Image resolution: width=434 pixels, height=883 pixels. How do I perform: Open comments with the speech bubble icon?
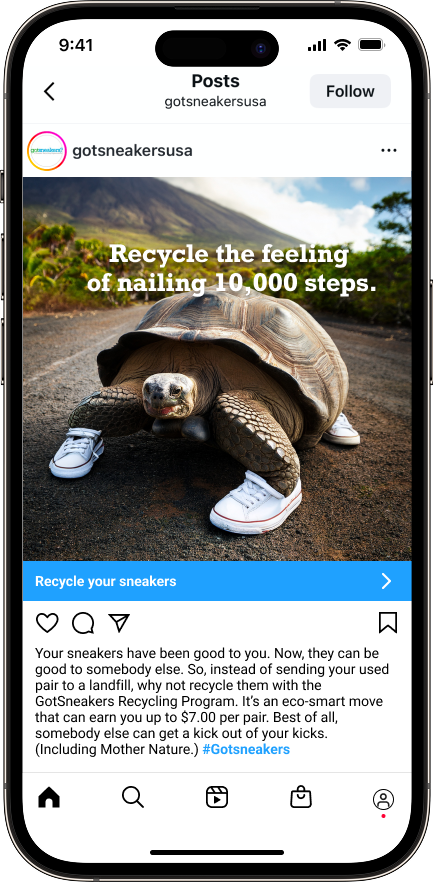click(x=83, y=623)
